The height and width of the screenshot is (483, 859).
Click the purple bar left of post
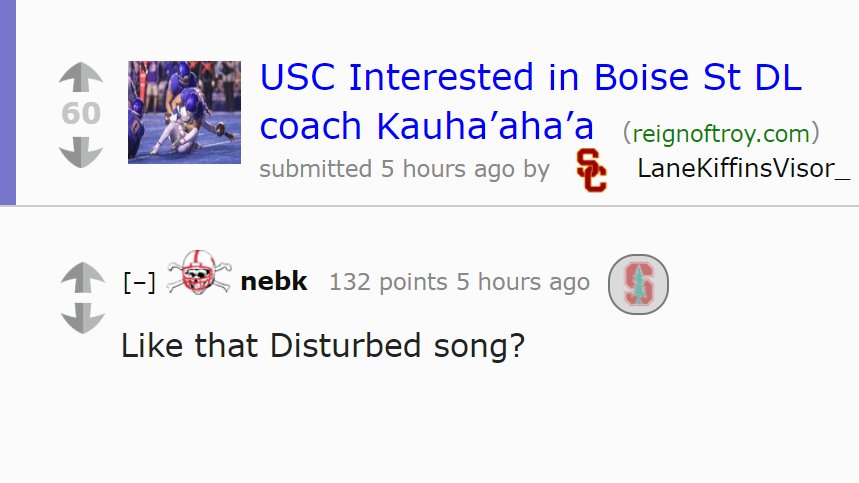coord(8,102)
